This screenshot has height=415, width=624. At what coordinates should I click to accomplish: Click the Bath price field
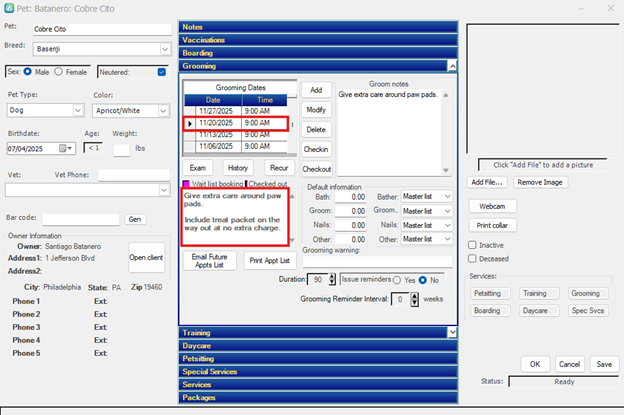351,197
